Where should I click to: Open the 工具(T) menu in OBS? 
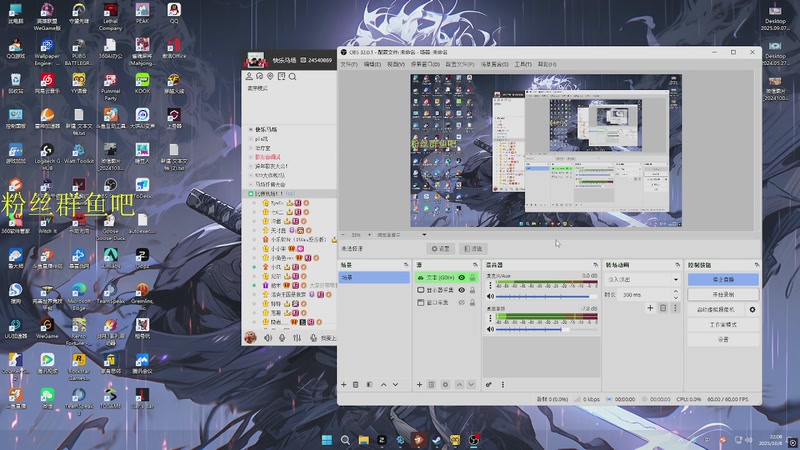pyautogui.click(x=523, y=64)
